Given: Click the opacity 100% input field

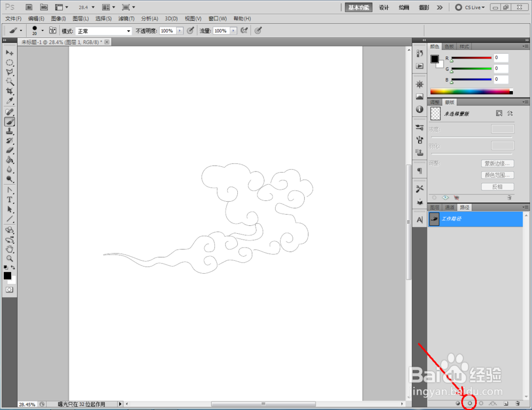Looking at the screenshot, I should 168,30.
